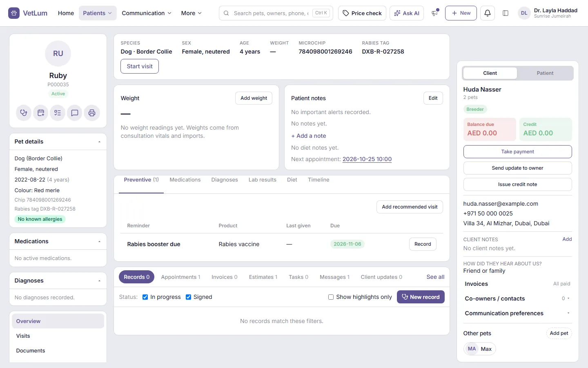Screen dimensions: 588x368
Task: Enable Show highlights only
Action: [x=331, y=297]
